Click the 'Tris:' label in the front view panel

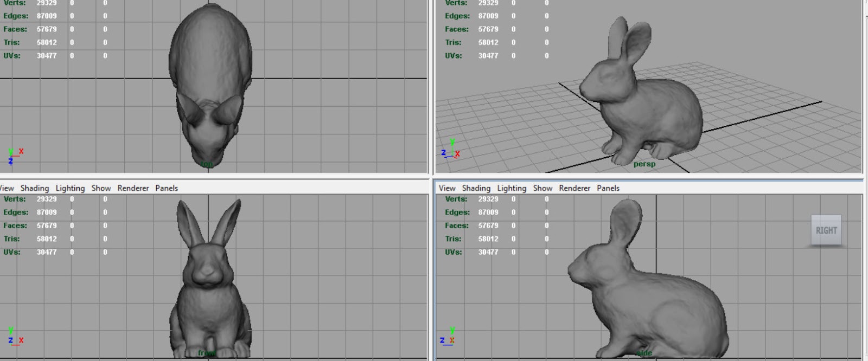pyautogui.click(x=11, y=238)
